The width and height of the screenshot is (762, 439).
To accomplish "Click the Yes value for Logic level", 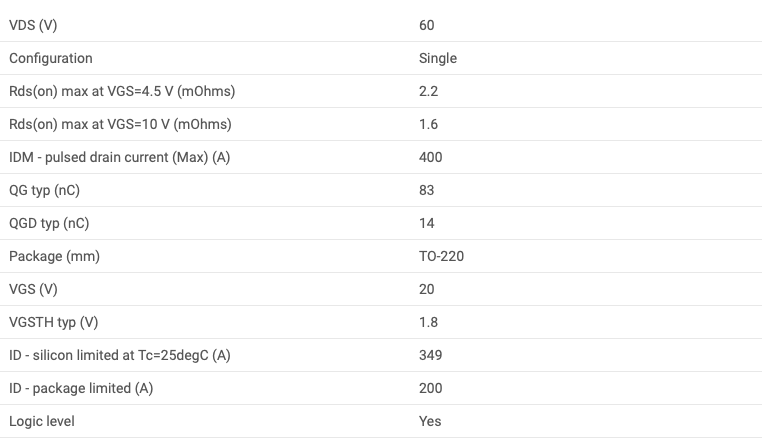I will coord(430,421).
